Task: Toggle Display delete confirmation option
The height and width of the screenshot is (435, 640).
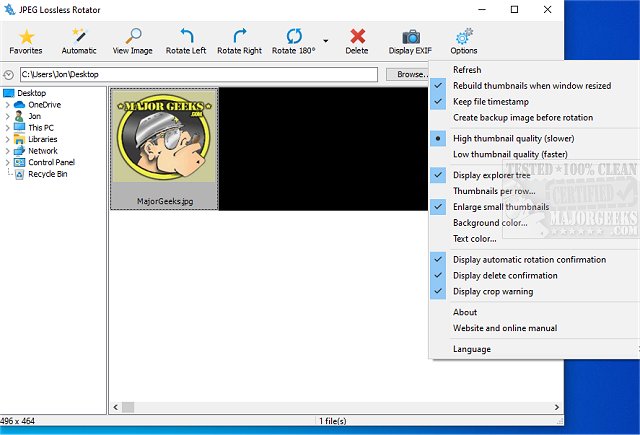Action: 535,275
